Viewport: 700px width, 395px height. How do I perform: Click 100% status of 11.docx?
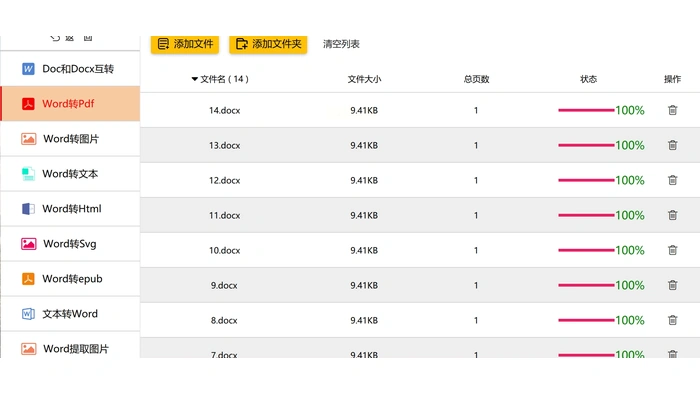point(630,215)
